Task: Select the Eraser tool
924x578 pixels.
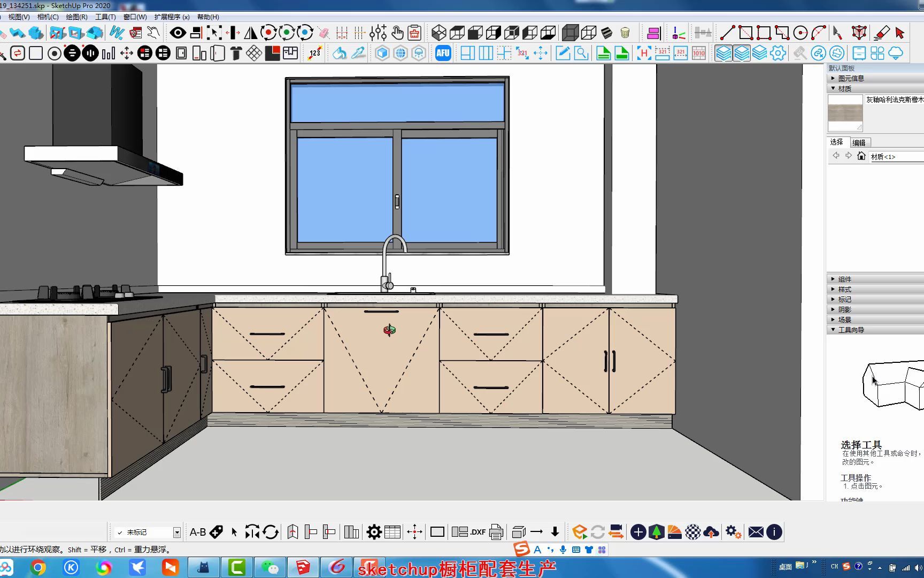Action: tap(882, 33)
